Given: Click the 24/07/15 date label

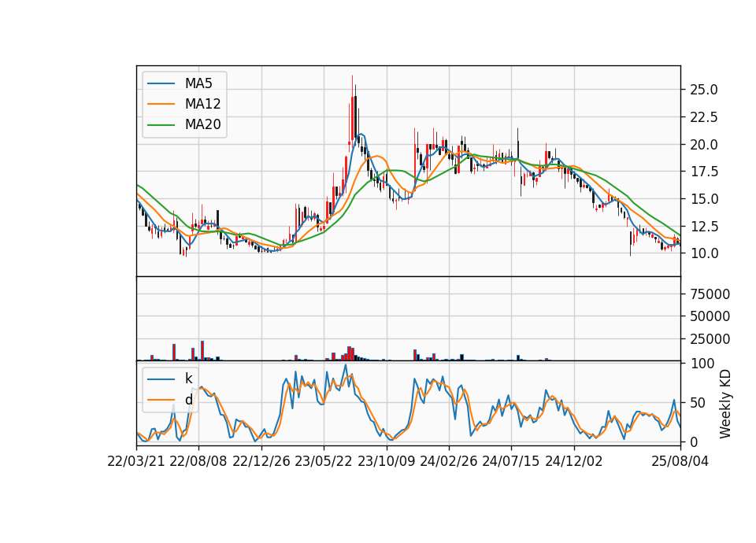Looking at the screenshot, I should point(511,461).
